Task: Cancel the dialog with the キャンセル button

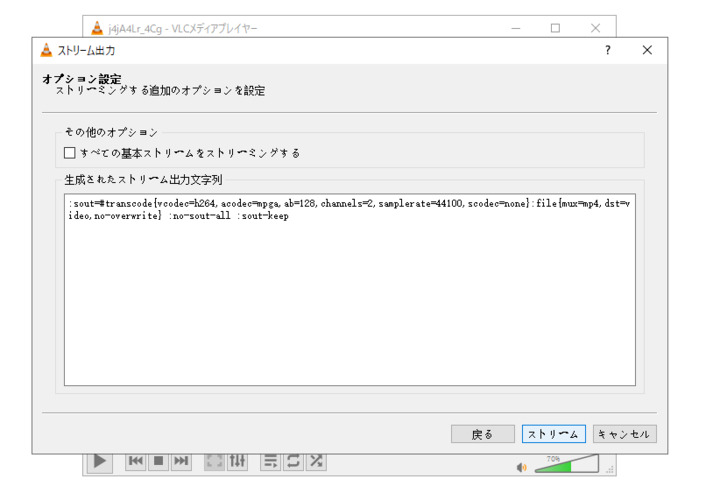Action: tap(624, 434)
